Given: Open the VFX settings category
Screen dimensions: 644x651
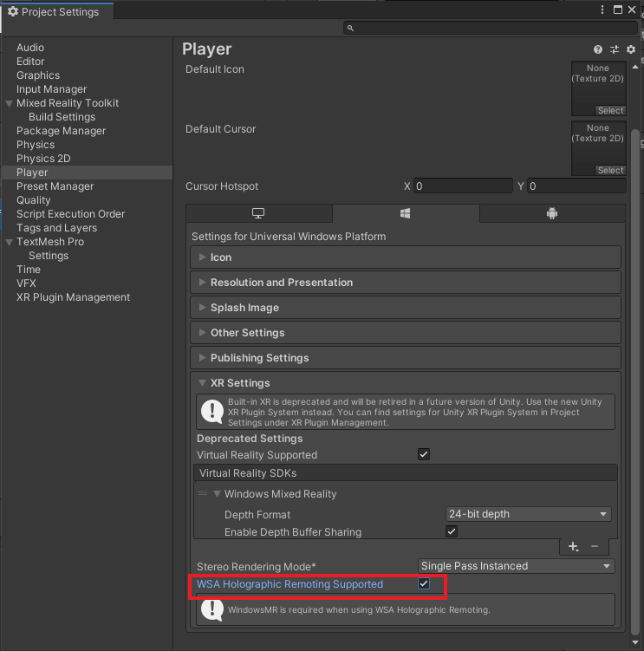Looking at the screenshot, I should 26,283.
